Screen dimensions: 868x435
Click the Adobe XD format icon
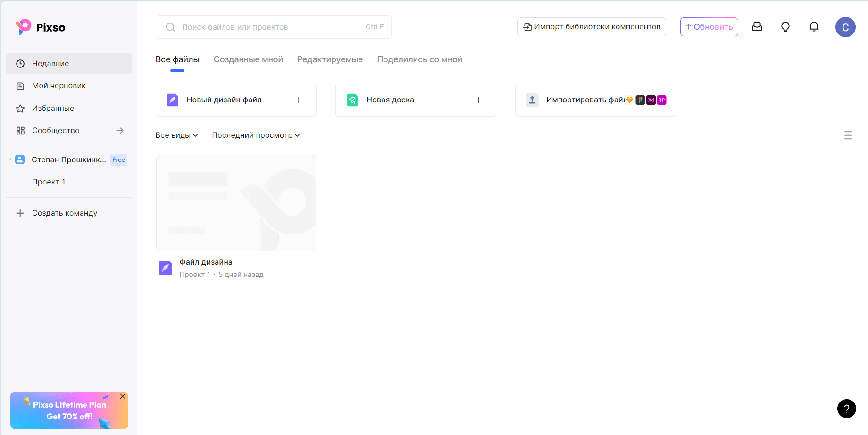tap(651, 100)
